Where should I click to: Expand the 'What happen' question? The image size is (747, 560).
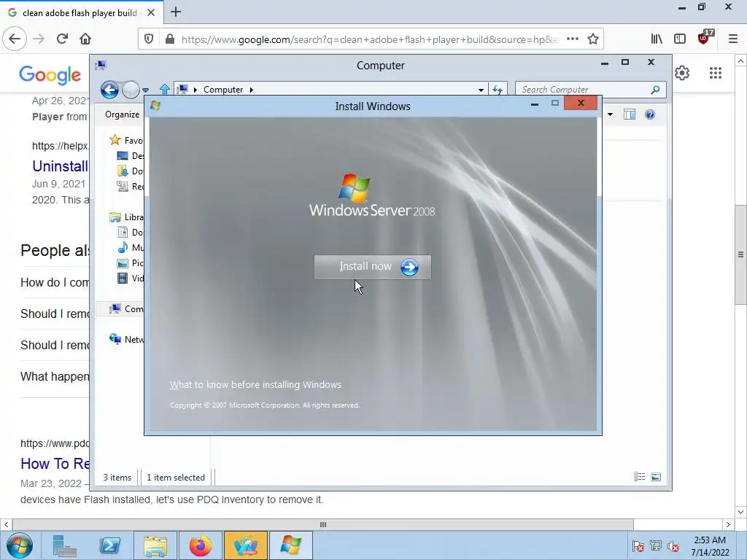(55, 377)
